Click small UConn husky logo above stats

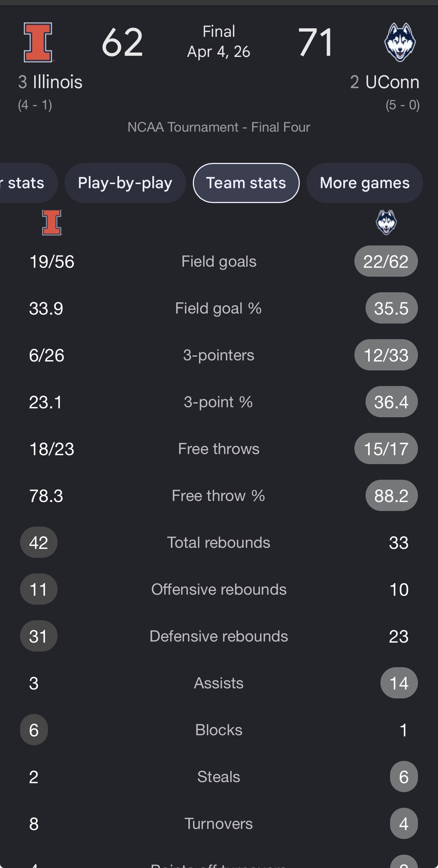pyautogui.click(x=386, y=222)
